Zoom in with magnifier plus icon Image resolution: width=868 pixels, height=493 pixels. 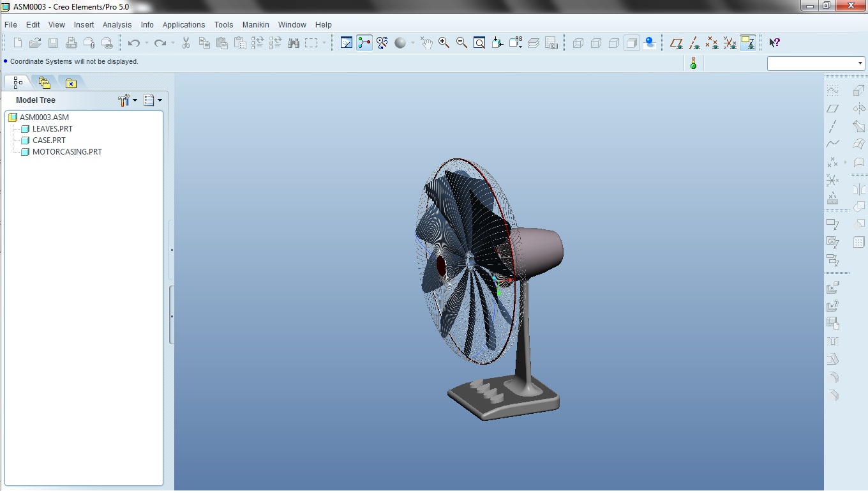click(x=444, y=43)
